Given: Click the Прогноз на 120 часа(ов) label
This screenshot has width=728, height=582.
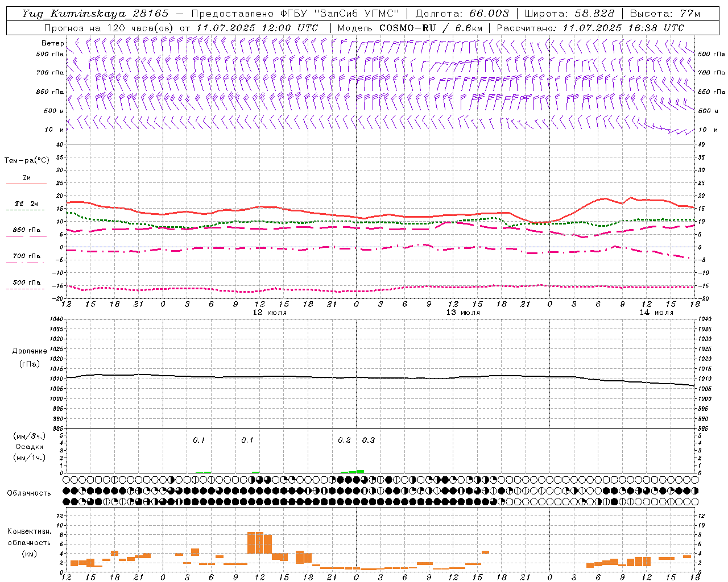Looking at the screenshot, I should [110, 28].
